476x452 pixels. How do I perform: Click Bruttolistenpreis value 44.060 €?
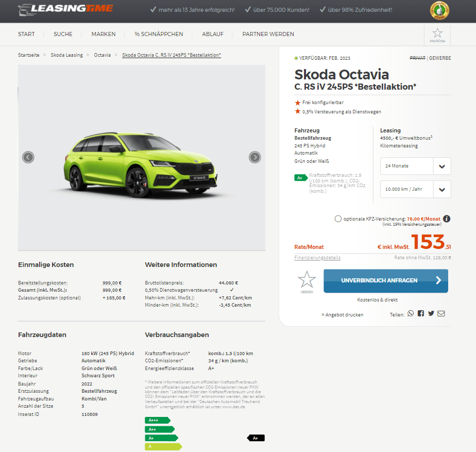[x=228, y=283]
